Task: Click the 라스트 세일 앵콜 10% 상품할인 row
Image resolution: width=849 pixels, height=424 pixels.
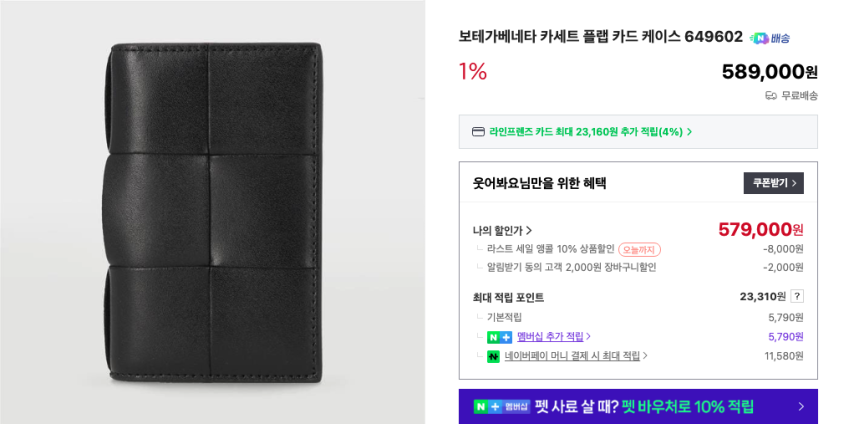Action: pyautogui.click(x=638, y=250)
